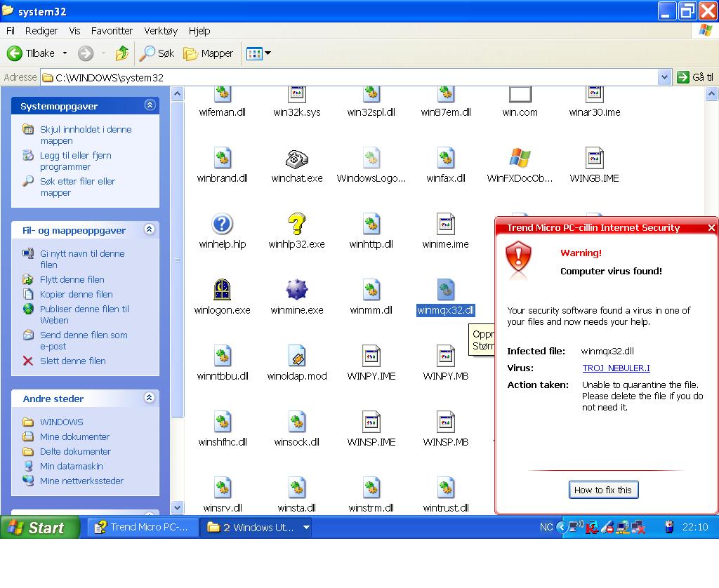Open Delte dokumenter link
Image resolution: width=719 pixels, height=588 pixels.
tap(75, 451)
